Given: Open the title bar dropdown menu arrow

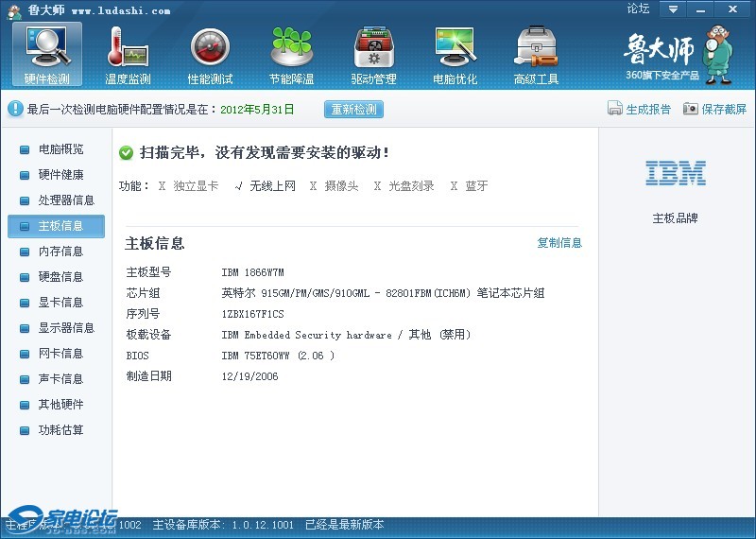Looking at the screenshot, I should (x=673, y=9).
